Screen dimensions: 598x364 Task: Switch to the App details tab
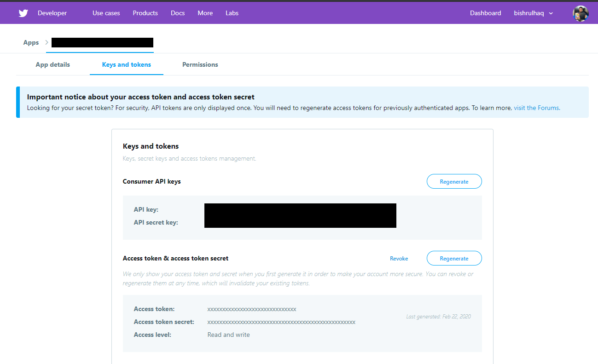pyautogui.click(x=53, y=64)
